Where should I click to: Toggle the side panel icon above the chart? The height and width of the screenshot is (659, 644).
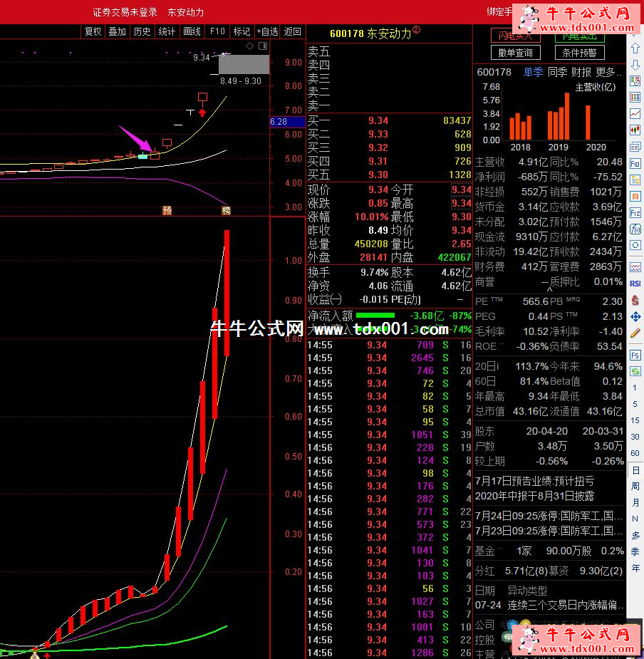(263, 46)
